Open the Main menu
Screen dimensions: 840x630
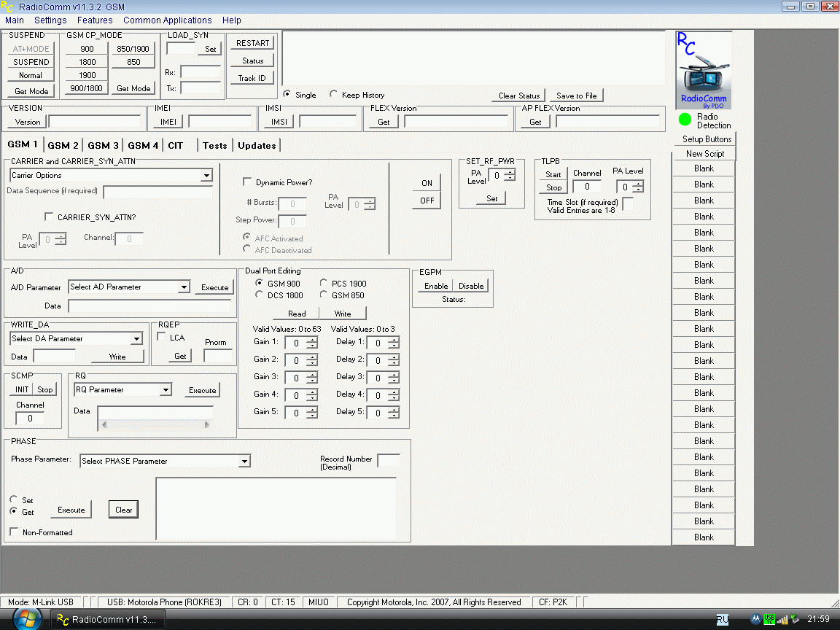15,20
